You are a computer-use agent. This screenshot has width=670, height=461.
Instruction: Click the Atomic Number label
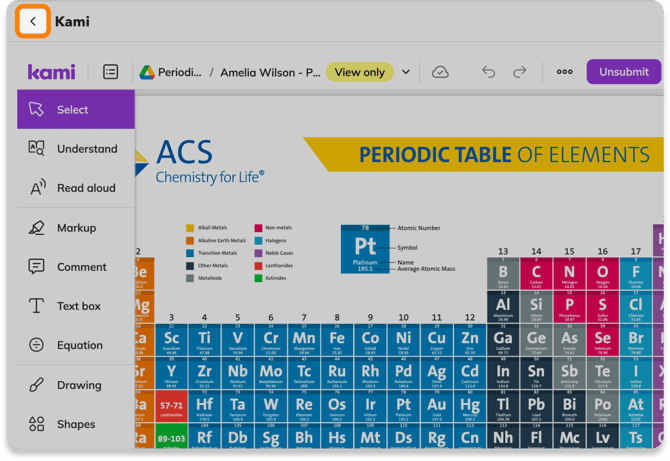(x=419, y=228)
